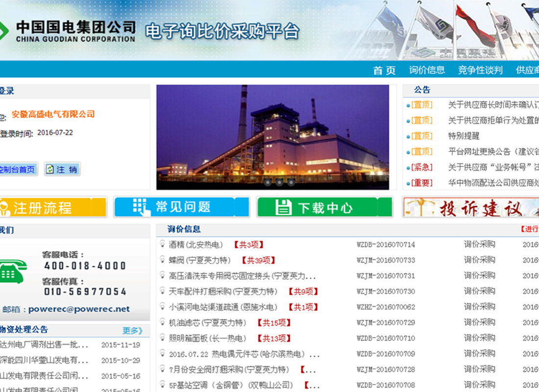Open the 常见问题 blue banner
Screen dimensions: 539x392
point(181,207)
